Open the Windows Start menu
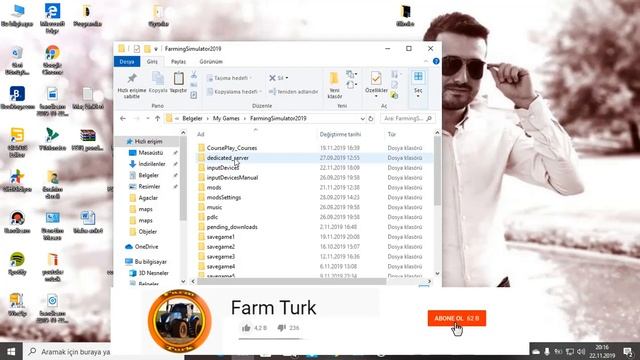The image size is (640, 360). (11, 351)
